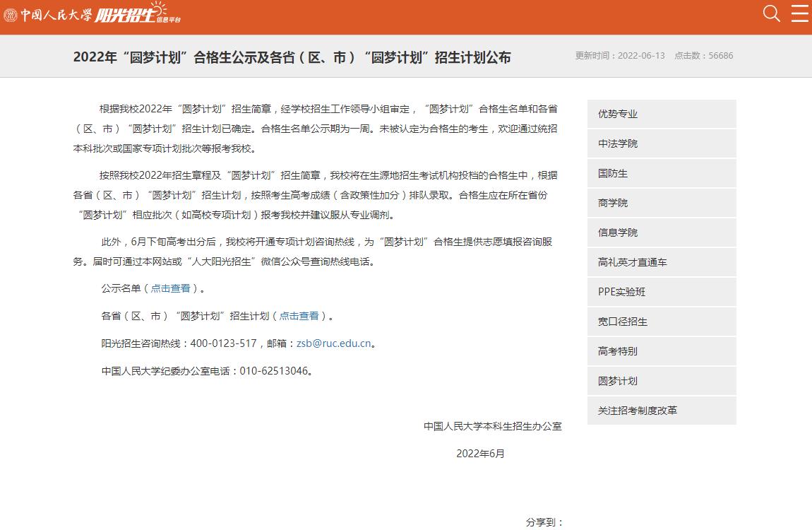Open PPE实验班 sidebar item

(x=662, y=292)
